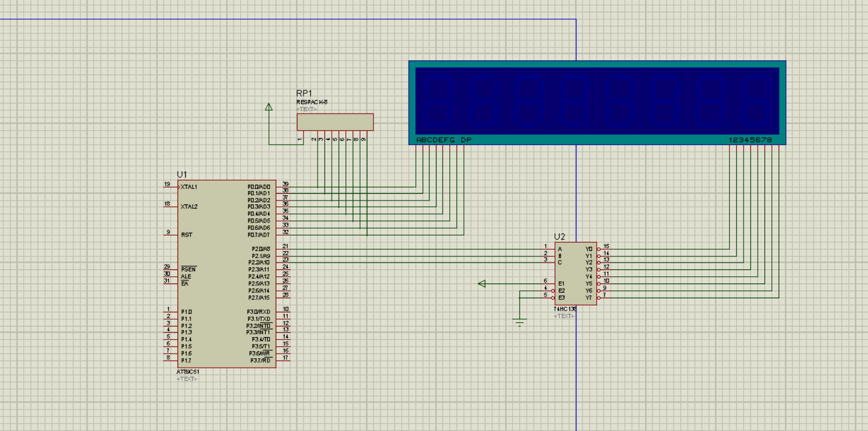Select the power terminal arrow on E1 wire

482,284
